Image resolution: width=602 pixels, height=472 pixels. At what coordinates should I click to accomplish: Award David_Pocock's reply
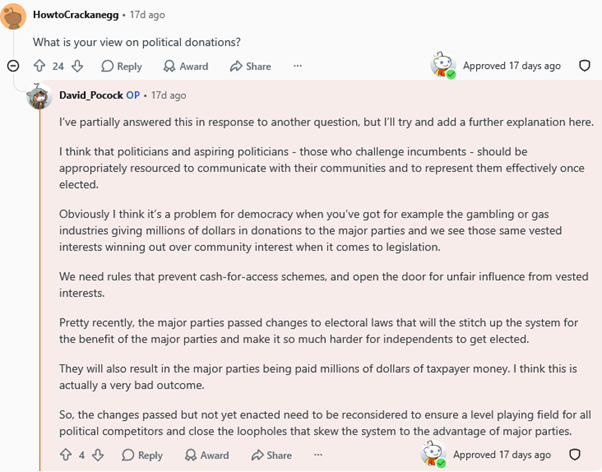(207, 455)
